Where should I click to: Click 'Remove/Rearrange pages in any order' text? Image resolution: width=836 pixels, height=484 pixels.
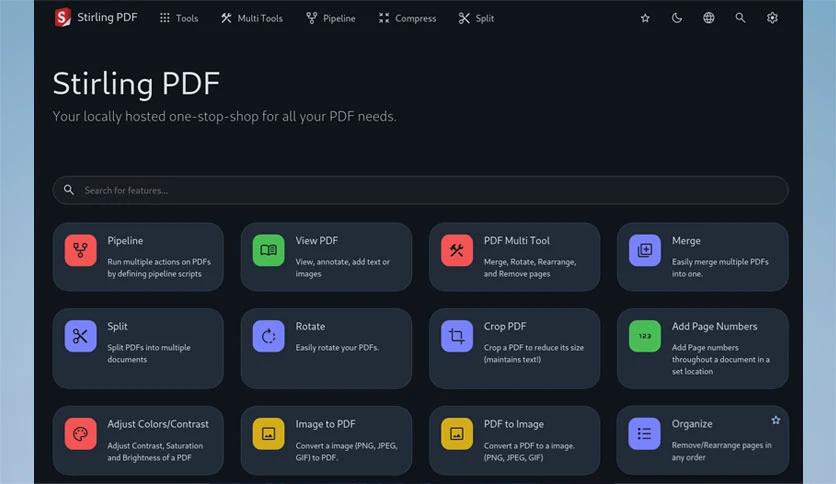tap(721, 451)
